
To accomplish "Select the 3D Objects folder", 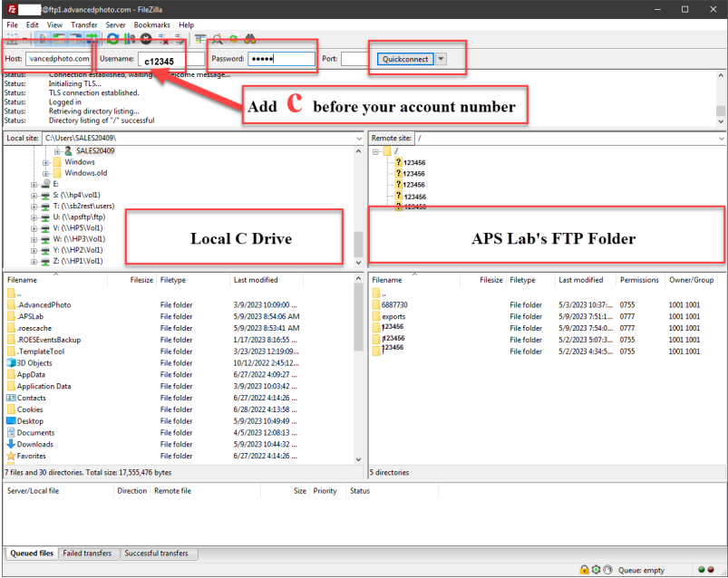I will pos(34,362).
